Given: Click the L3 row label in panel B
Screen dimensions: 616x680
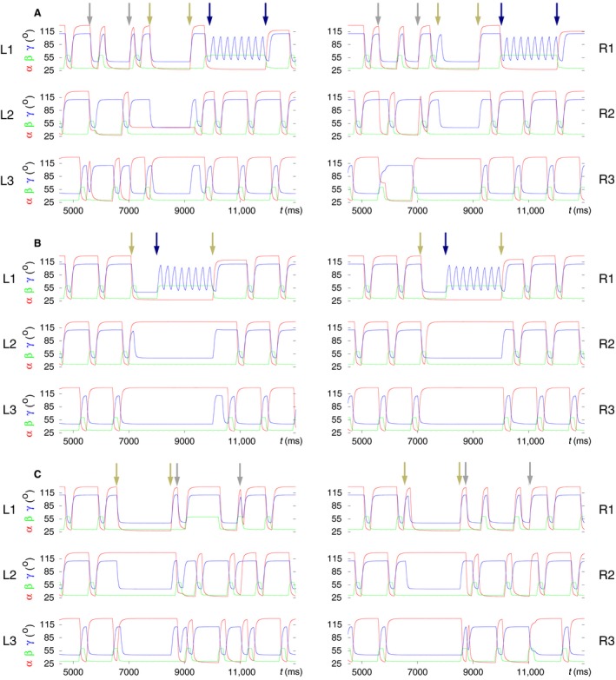Looking at the screenshot, I should pyautogui.click(x=9, y=410).
